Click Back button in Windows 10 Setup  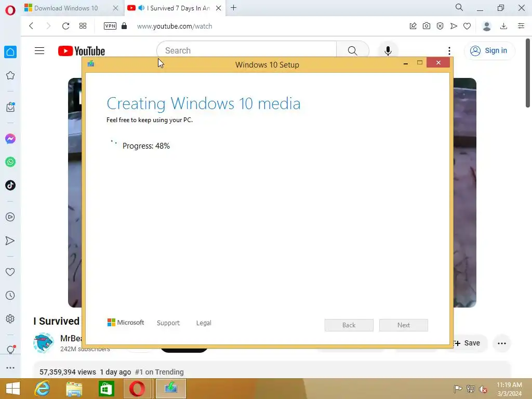[349, 325]
